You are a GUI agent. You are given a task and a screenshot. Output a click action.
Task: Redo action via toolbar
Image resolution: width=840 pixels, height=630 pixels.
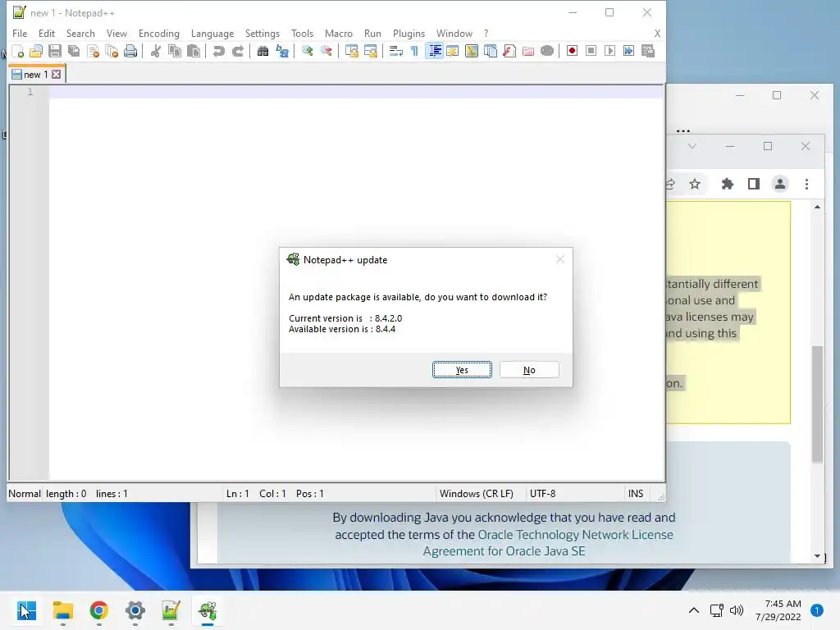pos(237,51)
